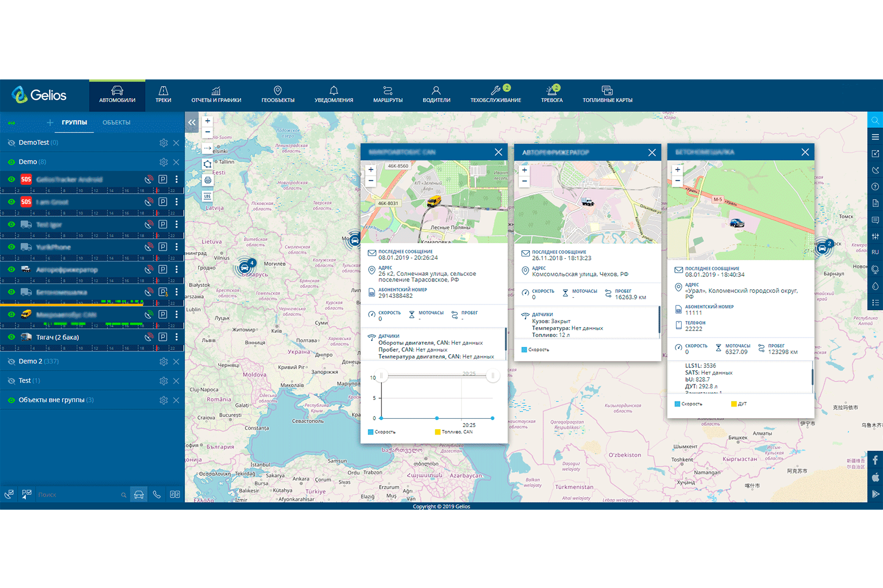Open the Facebook link icon
The width and height of the screenshot is (883, 588).
pos(875,459)
